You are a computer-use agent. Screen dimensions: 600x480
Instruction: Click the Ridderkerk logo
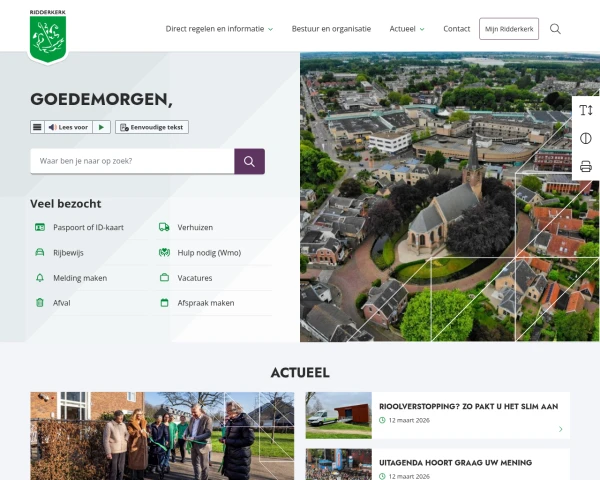point(47,37)
